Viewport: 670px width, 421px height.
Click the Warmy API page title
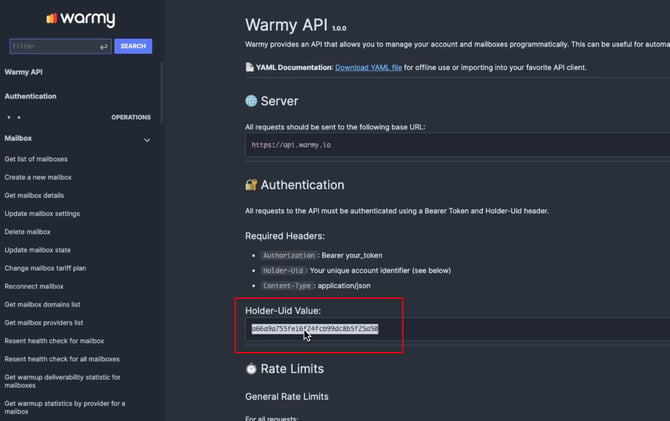(286, 25)
